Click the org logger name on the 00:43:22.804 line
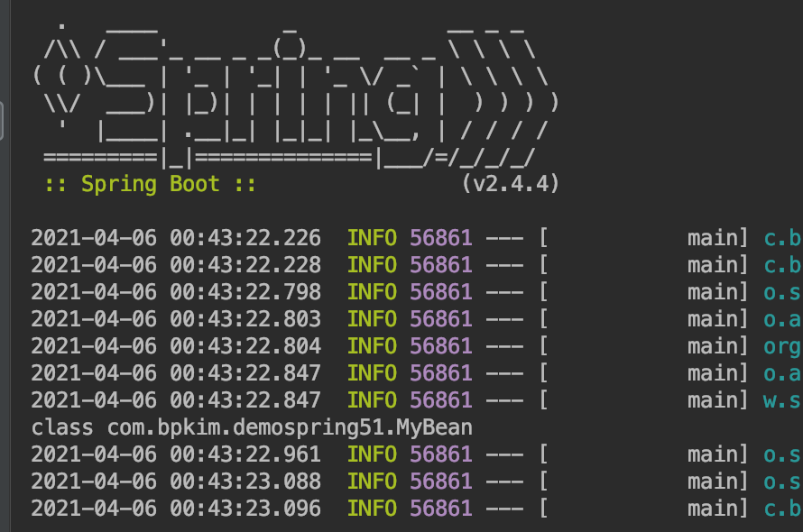 click(x=782, y=347)
